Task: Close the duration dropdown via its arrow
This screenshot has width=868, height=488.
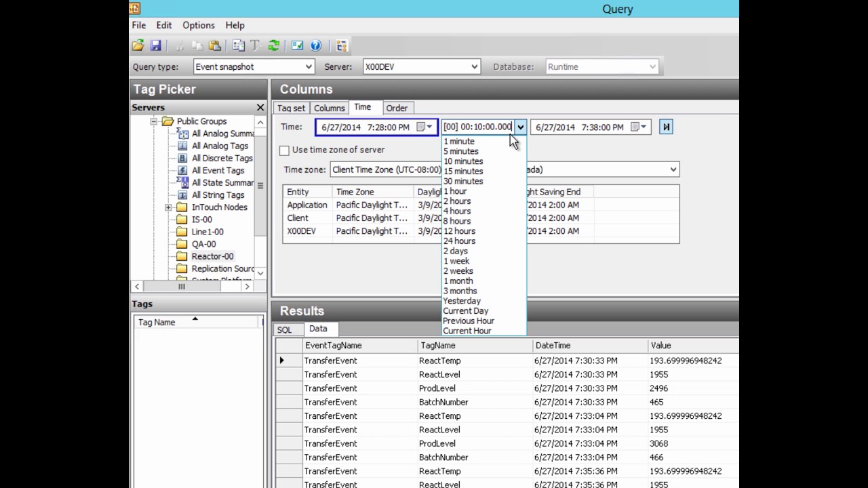Action: tap(520, 127)
